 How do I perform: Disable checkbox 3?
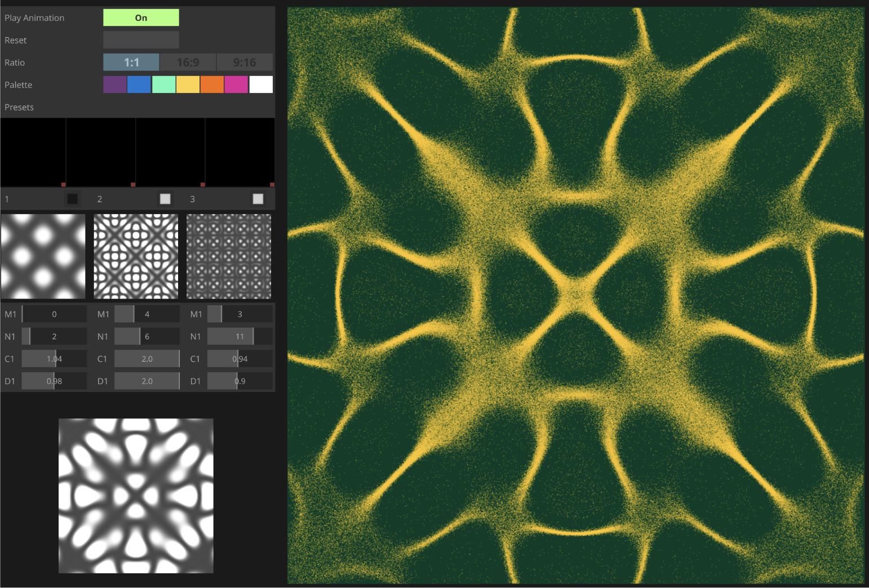click(x=258, y=198)
